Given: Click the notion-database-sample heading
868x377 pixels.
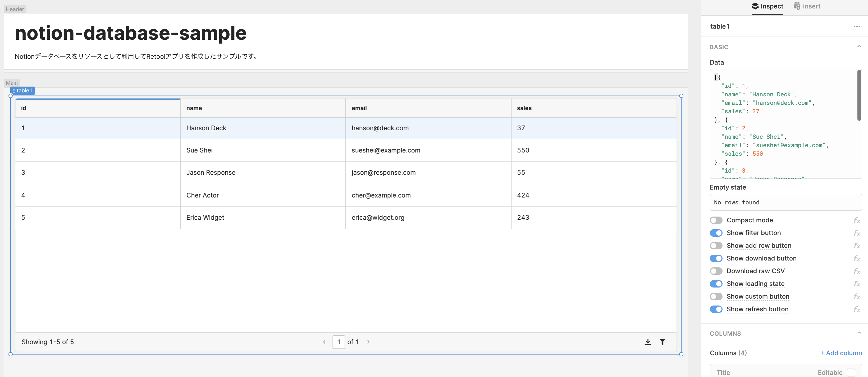Looking at the screenshot, I should [x=131, y=33].
